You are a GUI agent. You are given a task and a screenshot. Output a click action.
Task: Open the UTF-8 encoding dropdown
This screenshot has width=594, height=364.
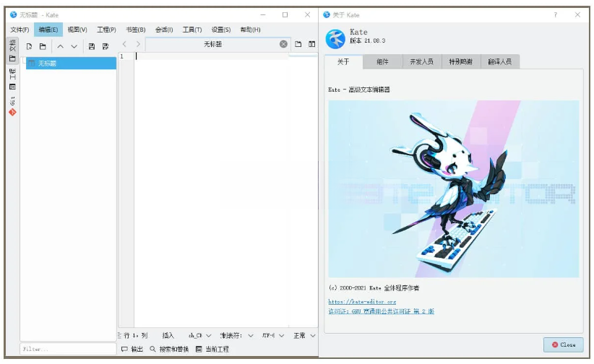click(x=273, y=336)
